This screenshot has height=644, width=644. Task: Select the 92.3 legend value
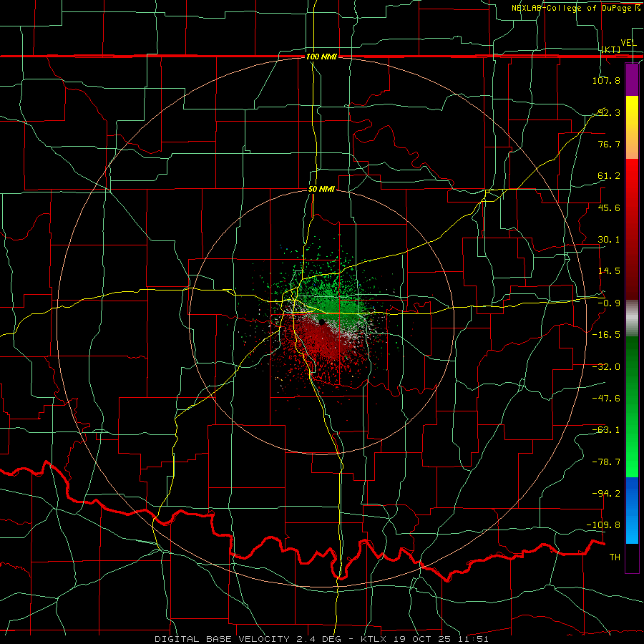tap(609, 112)
